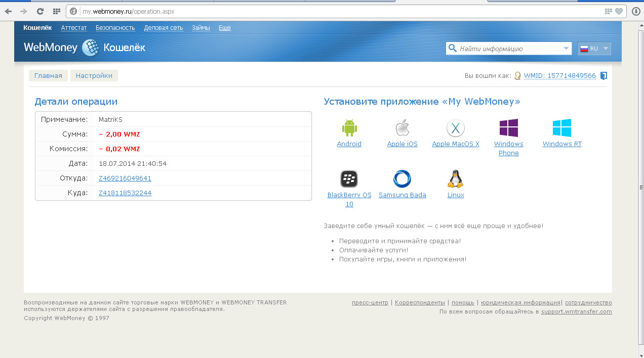The height and width of the screenshot is (358, 644).
Task: Open the Кошелёк top menu item
Action: click(37, 28)
